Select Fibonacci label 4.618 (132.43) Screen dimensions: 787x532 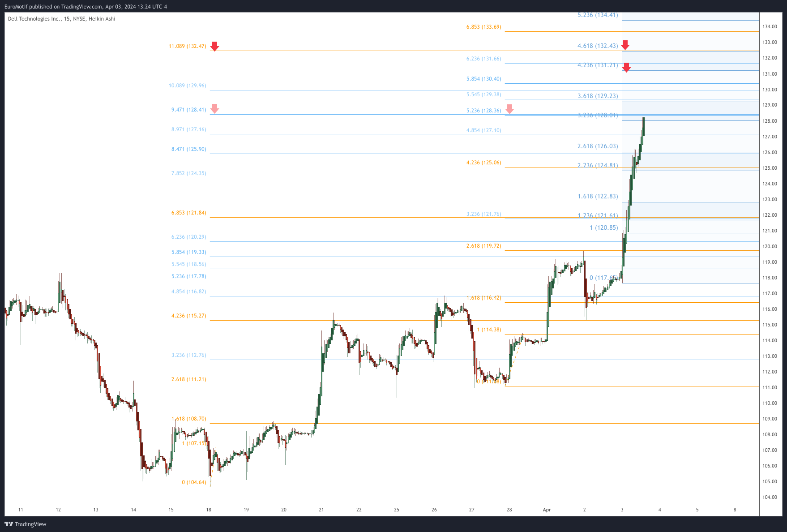point(598,46)
